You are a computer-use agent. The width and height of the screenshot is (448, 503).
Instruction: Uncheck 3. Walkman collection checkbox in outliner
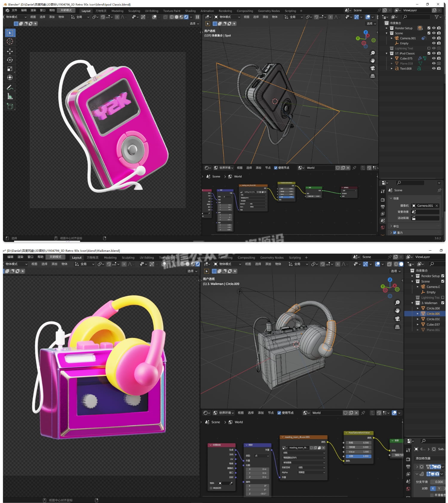pos(443,303)
